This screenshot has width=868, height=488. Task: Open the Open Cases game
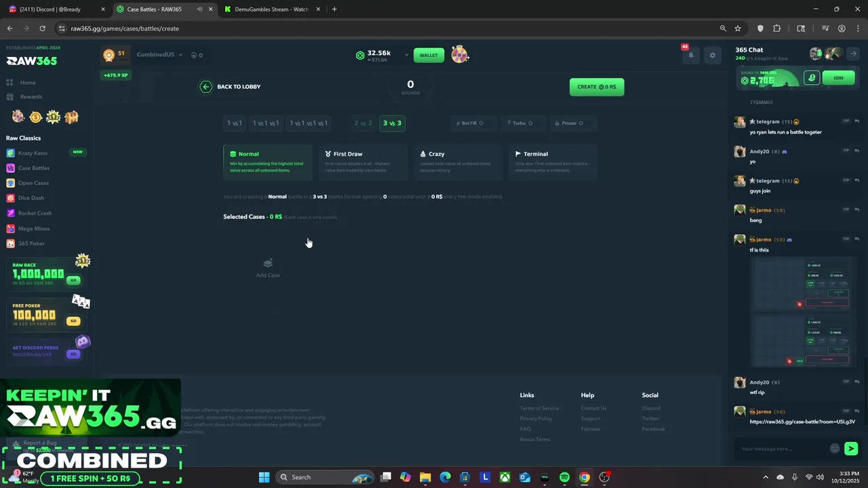33,183
